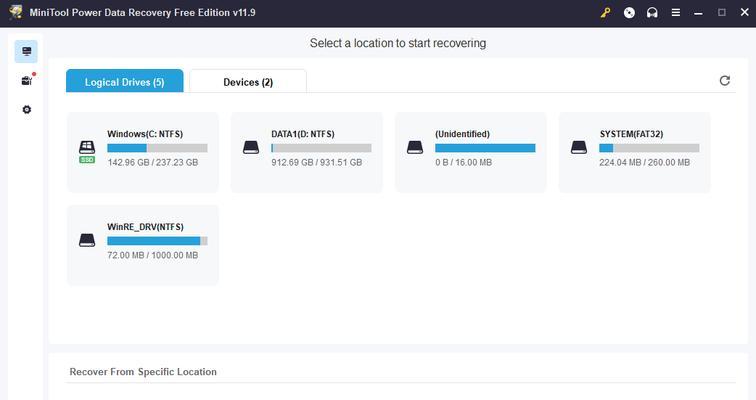The image size is (756, 400).
Task: Open the support headset icon
Action: [652, 13]
